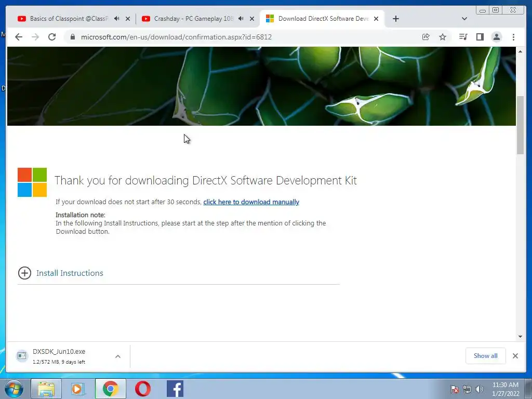The height and width of the screenshot is (399, 532).
Task: Mute the Basics of Classpoint tab audio
Action: coord(117,19)
